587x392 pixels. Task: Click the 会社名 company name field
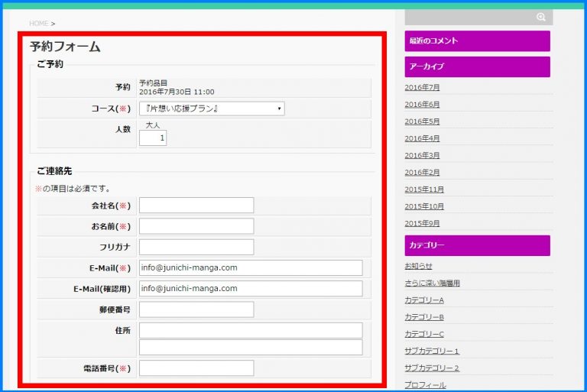coord(196,206)
